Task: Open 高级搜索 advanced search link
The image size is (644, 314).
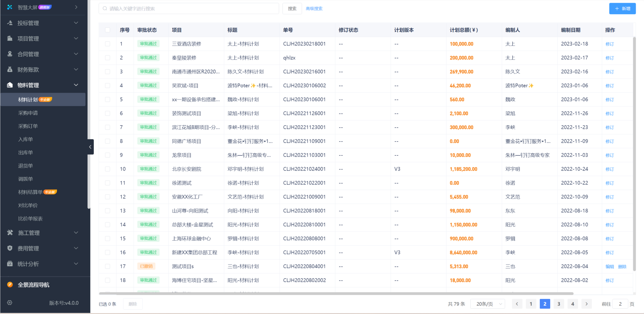Action: pyautogui.click(x=314, y=8)
